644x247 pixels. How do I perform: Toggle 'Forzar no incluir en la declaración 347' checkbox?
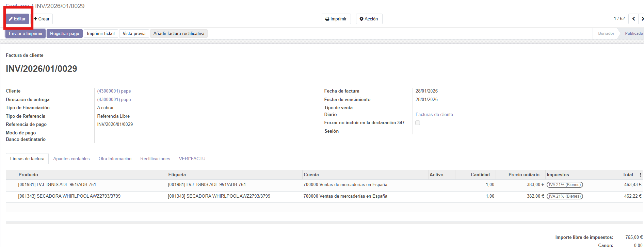point(418,123)
